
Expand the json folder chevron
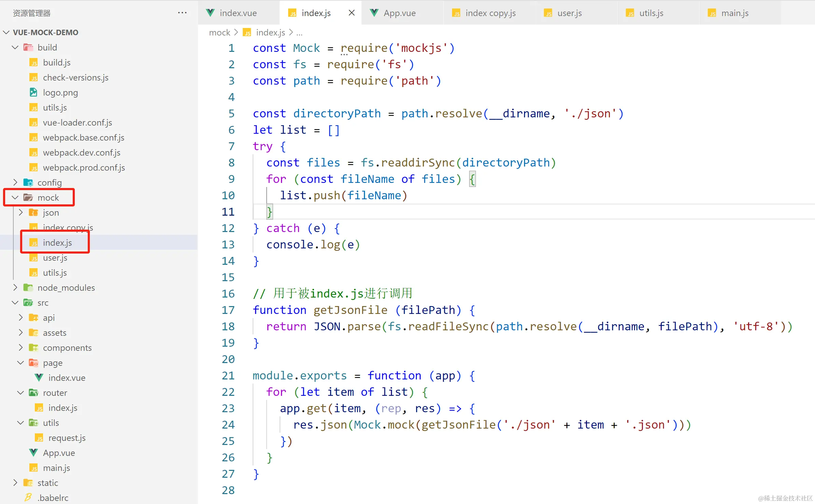pyautogui.click(x=20, y=213)
